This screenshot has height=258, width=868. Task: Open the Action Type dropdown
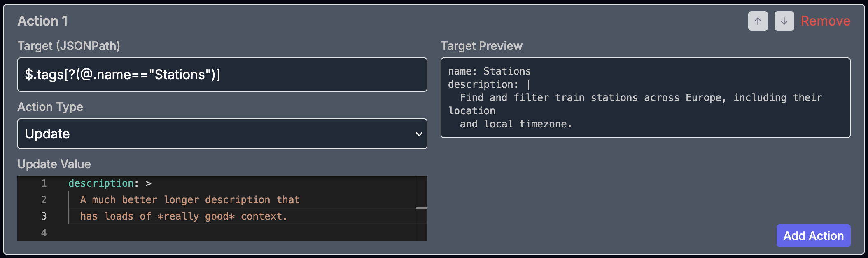tap(222, 134)
